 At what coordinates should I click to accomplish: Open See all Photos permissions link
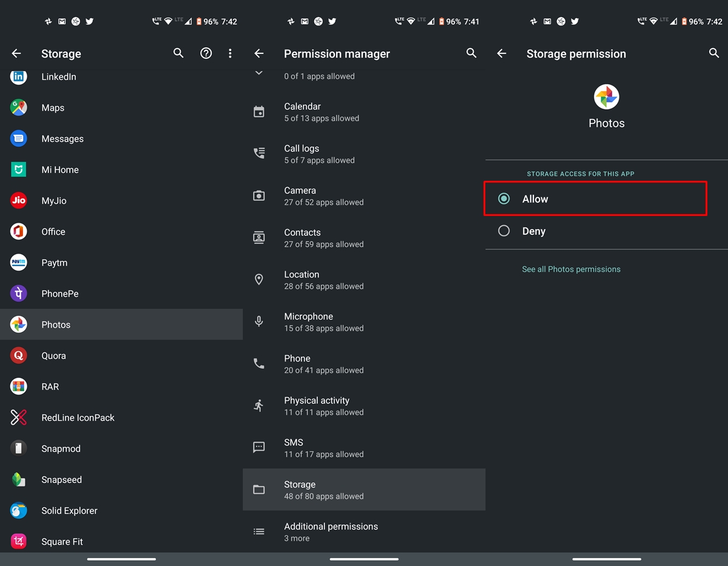(571, 269)
